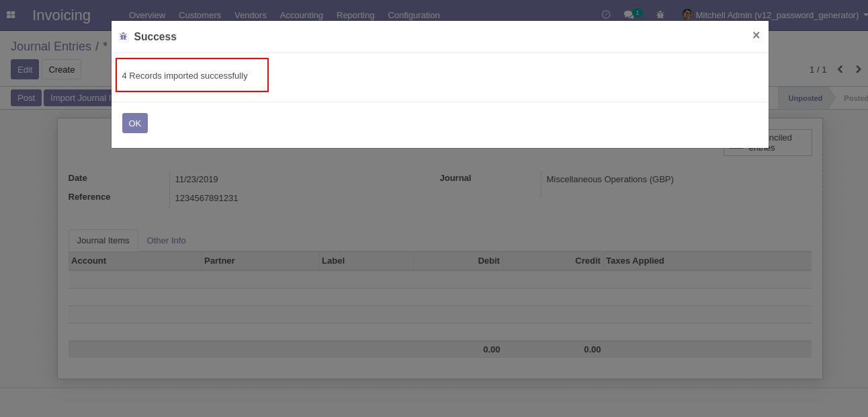Open the conversations chat icon
Image resolution: width=868 pixels, height=417 pixels.
point(629,15)
